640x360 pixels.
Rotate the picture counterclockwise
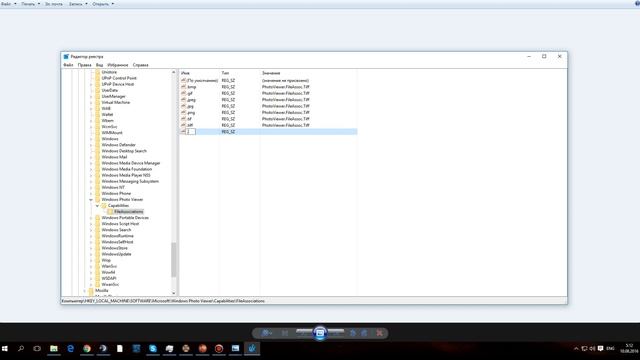click(x=353, y=333)
